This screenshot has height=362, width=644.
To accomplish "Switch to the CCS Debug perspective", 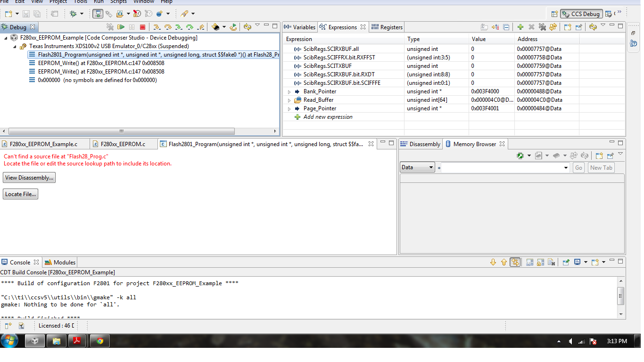I will 581,14.
